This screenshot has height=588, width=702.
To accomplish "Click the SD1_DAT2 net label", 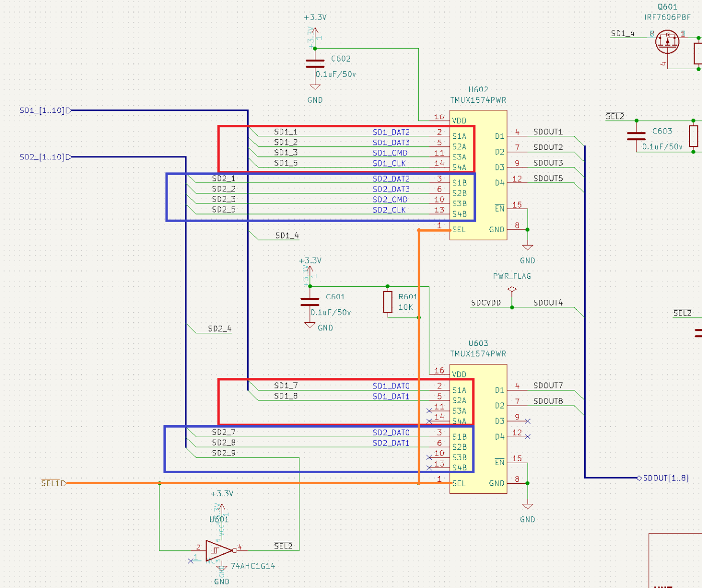I will tap(391, 132).
